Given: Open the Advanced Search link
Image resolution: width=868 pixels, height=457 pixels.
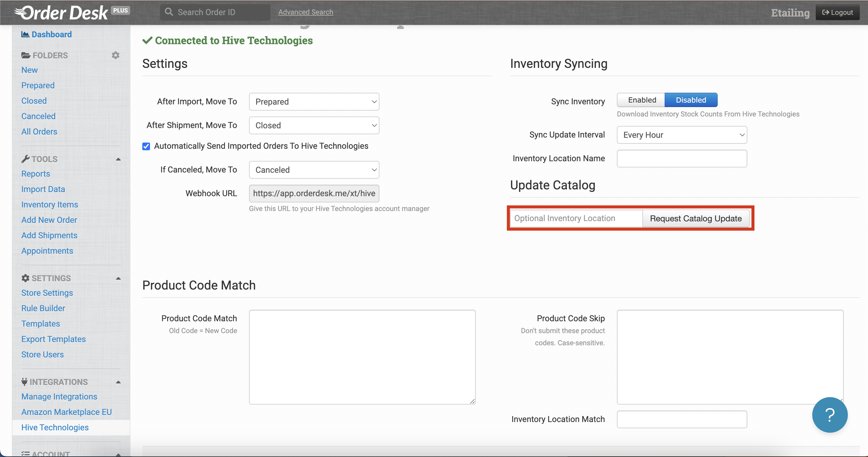Looking at the screenshot, I should (x=305, y=12).
